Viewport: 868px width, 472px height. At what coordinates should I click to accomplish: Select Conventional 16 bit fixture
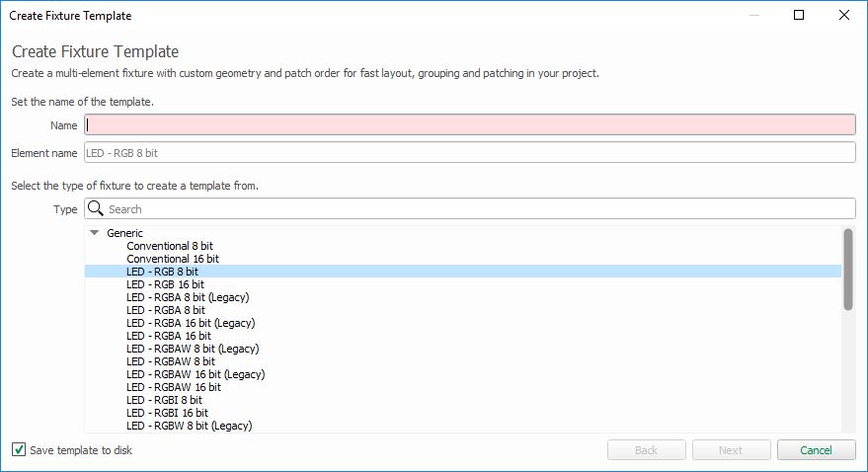coord(172,259)
